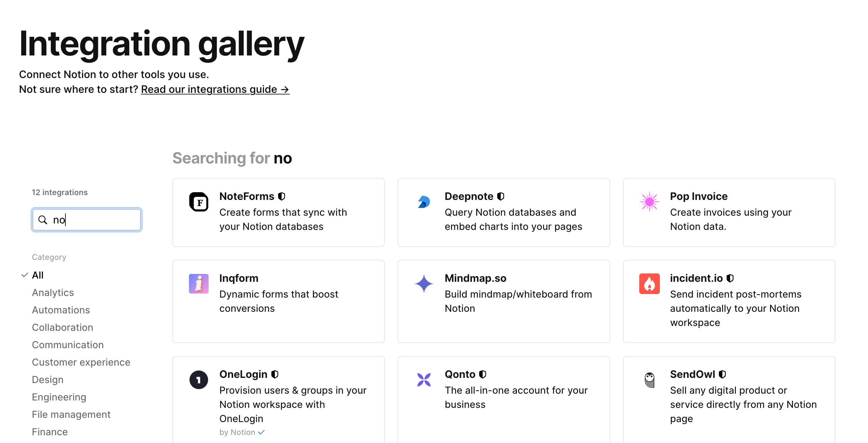The width and height of the screenshot is (868, 443).
Task: Select the Finance category filter
Action: [x=50, y=431]
